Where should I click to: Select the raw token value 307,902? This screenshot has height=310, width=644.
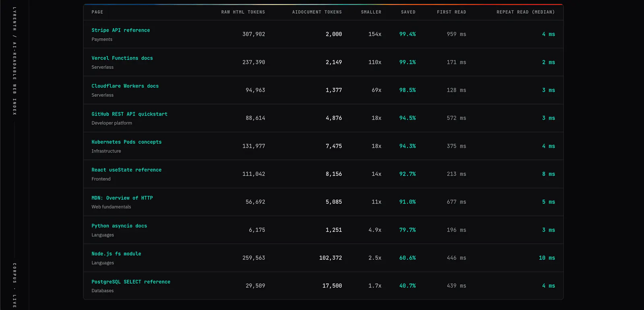[x=254, y=34]
